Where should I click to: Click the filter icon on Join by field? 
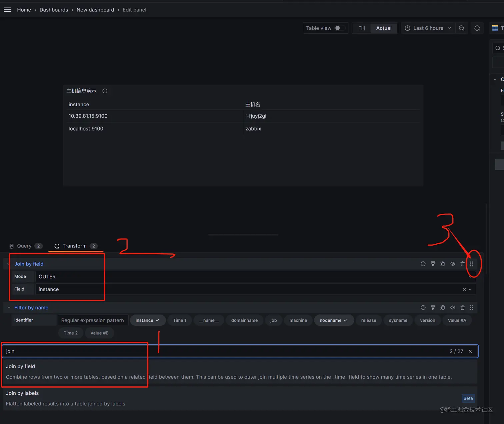click(x=433, y=264)
